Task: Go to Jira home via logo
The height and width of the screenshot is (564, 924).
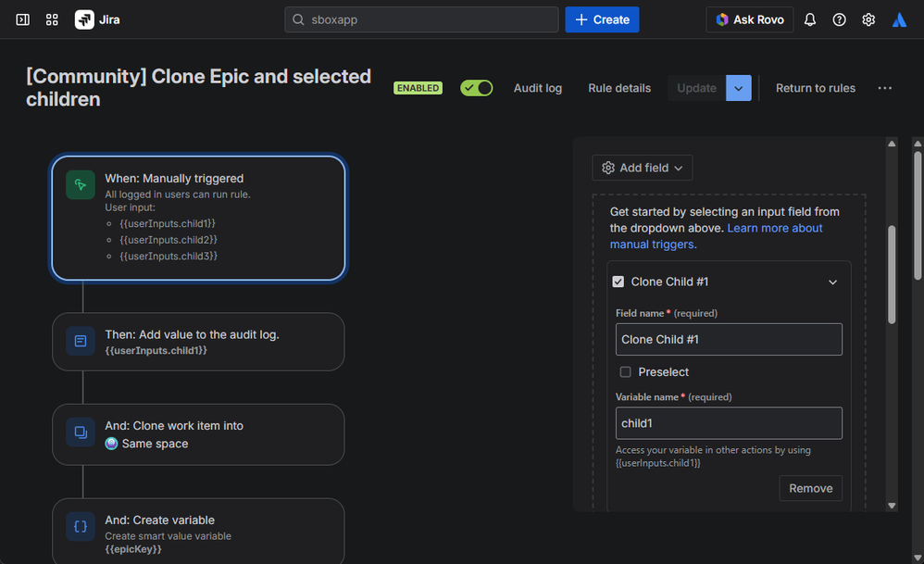Action: point(97,19)
